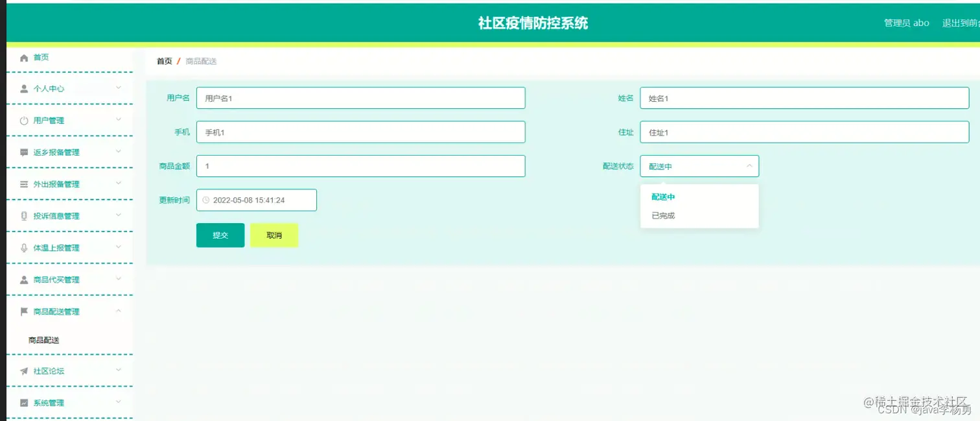Click the 用户名 input field
The width and height of the screenshot is (980, 421).
click(x=361, y=98)
